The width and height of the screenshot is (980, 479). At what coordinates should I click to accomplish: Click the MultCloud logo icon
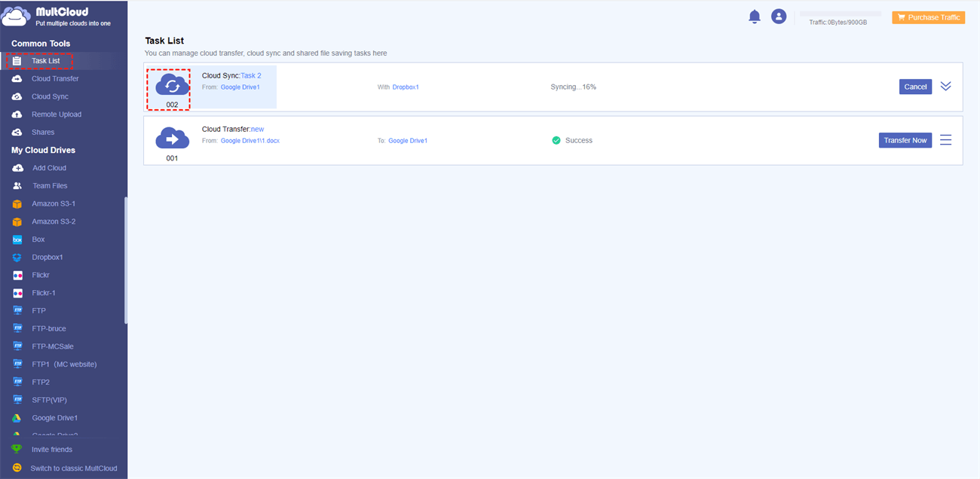tap(16, 16)
